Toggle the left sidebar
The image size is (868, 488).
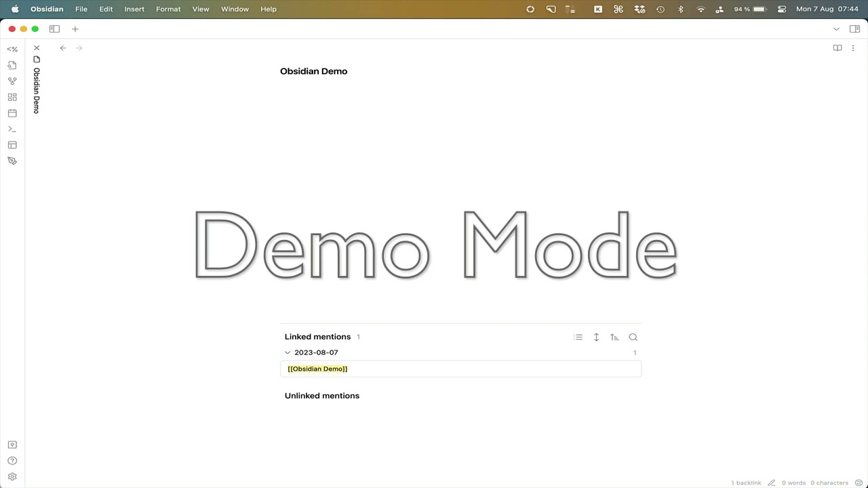click(54, 29)
